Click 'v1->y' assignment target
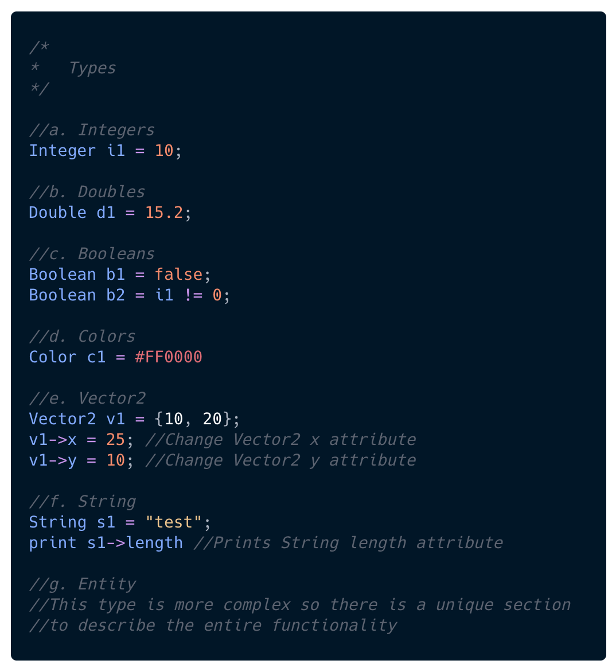Viewport: 616px width, 672px height. (x=53, y=460)
